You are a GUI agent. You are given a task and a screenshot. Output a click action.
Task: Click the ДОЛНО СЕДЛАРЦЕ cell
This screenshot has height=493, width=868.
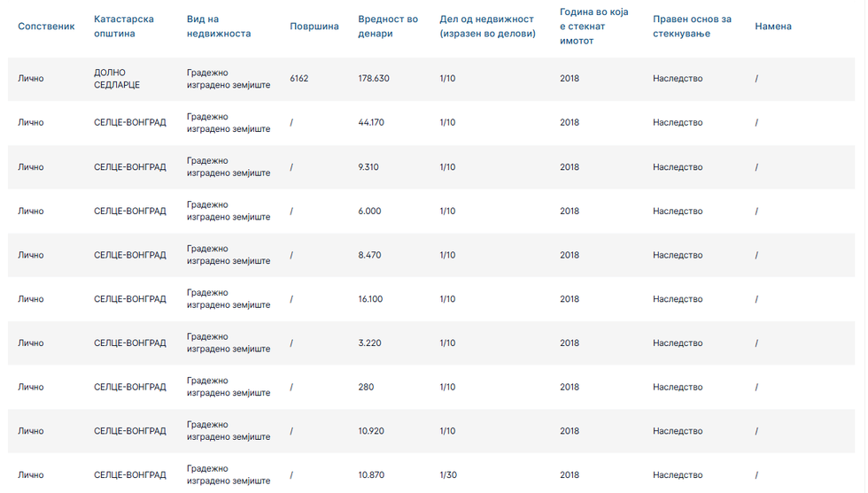117,79
